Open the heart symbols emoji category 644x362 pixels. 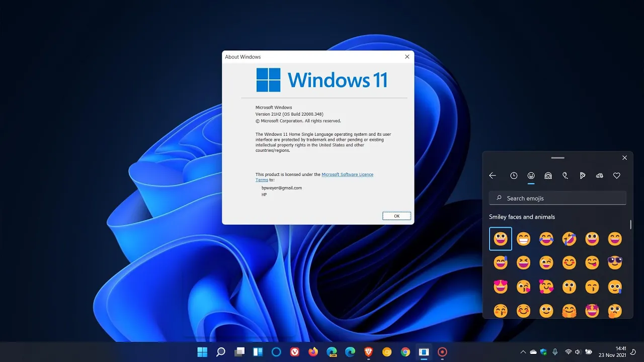(x=617, y=175)
